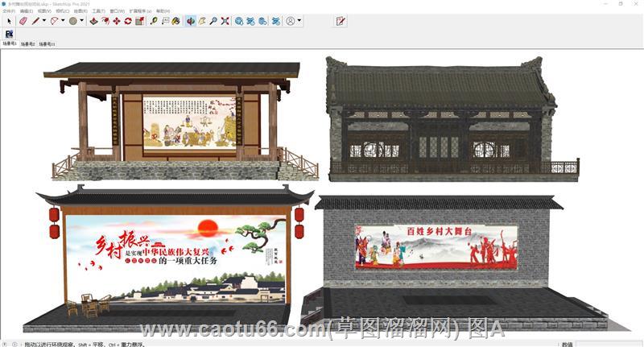Switch to scene tab 场景号2

coord(27,43)
